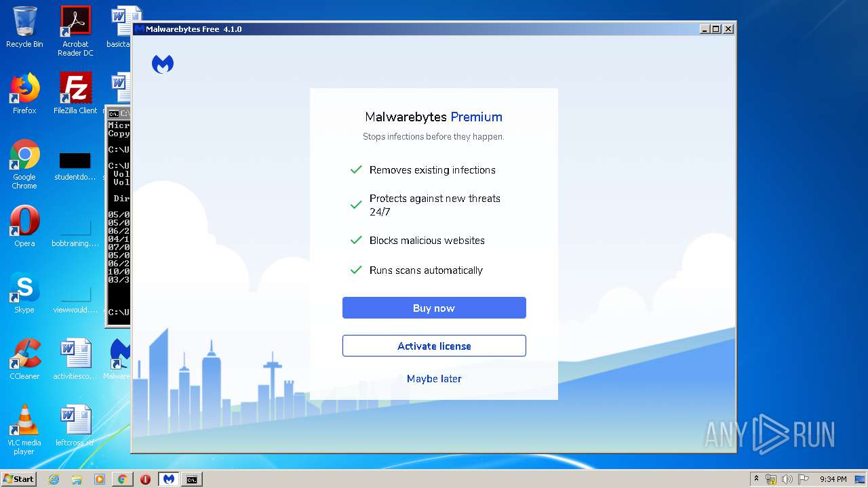Launch Google Chrome from the desktop
Screen dimensions: 868x488
[x=24, y=165]
